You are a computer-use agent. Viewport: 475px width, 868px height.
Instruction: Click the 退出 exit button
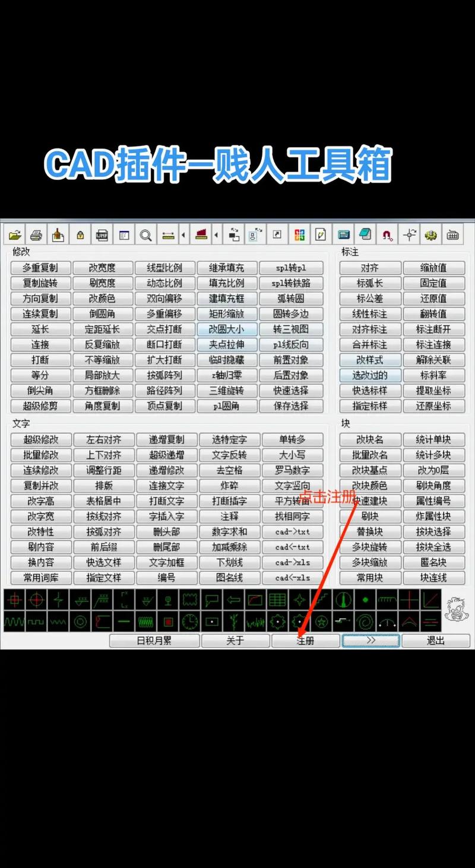tap(436, 641)
